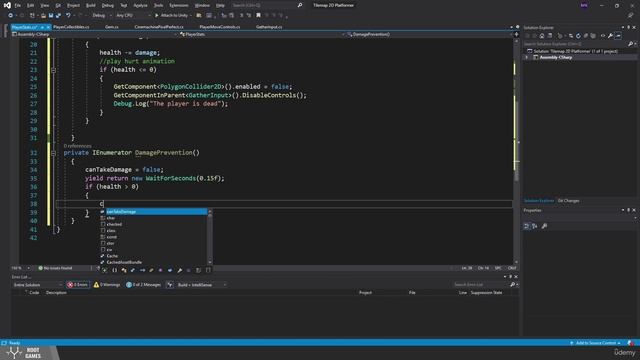This screenshot has height=360, width=640.
Task: Click the Save All toolbar icon
Action: point(58,16)
